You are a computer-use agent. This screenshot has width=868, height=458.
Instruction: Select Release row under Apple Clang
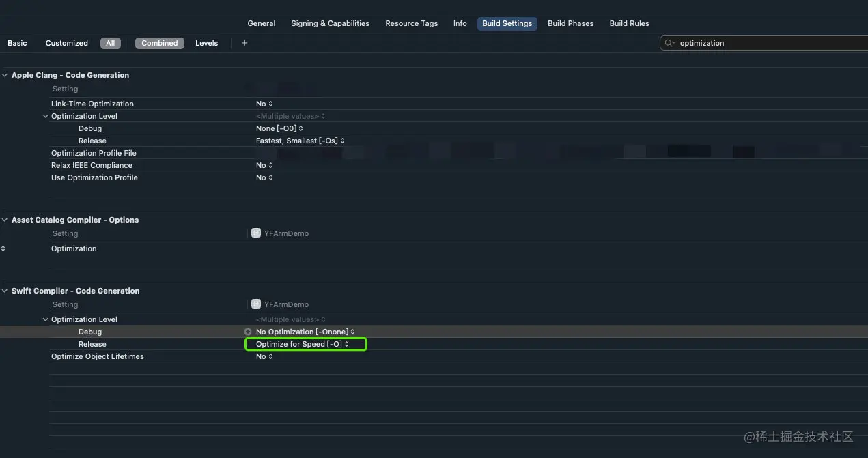click(x=92, y=141)
